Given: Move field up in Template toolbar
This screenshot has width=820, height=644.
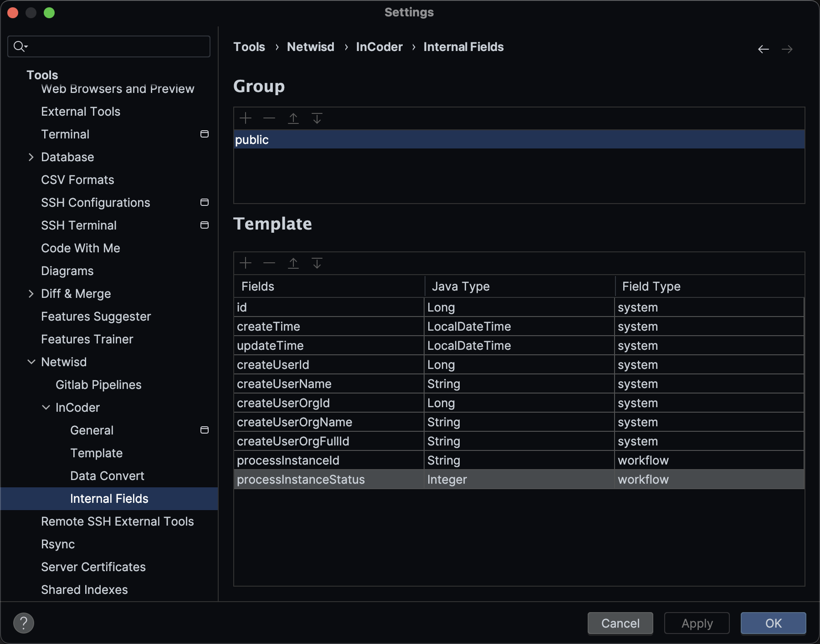Looking at the screenshot, I should (x=293, y=263).
